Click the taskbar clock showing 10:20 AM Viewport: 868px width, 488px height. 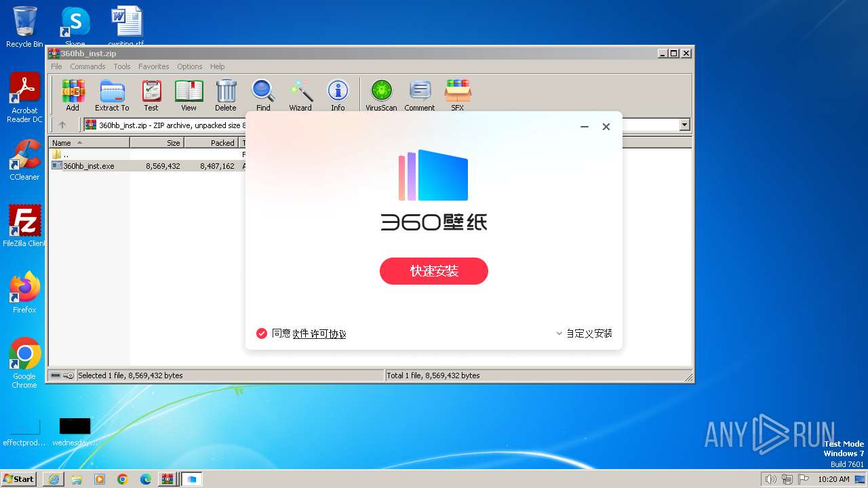pos(833,479)
